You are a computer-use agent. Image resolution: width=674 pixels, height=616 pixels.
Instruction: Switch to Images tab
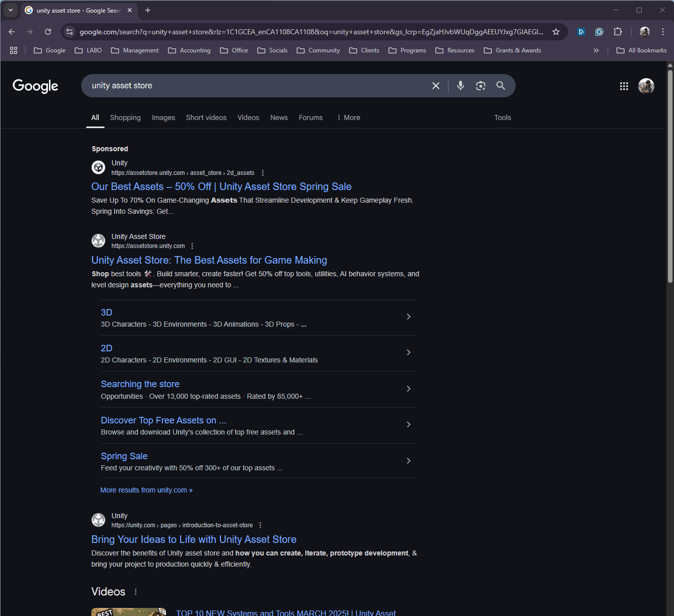point(163,117)
